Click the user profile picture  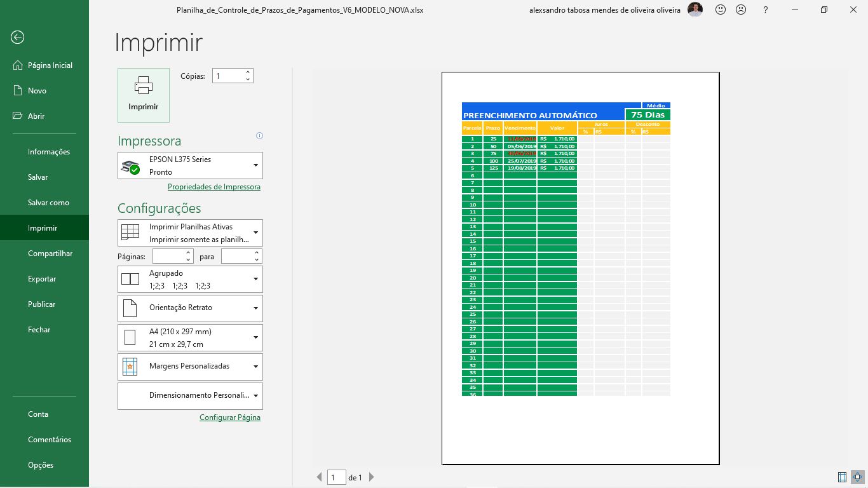(695, 10)
